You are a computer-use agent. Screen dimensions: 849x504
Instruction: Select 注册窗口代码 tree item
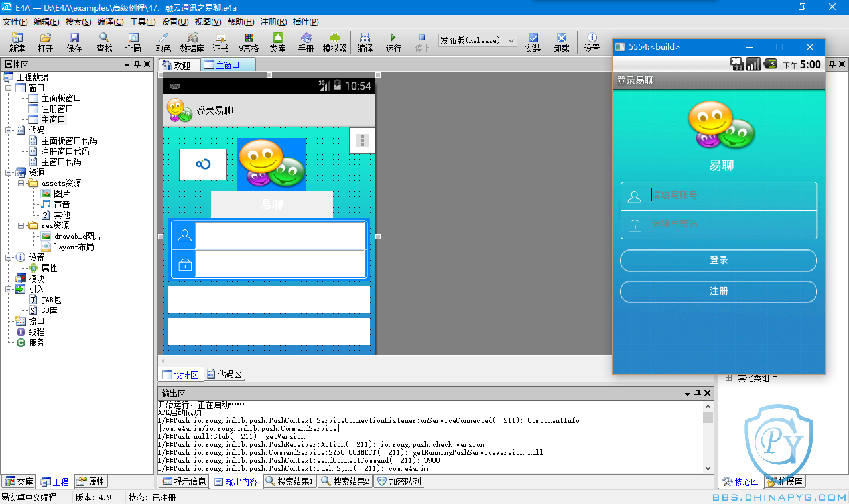tap(65, 151)
